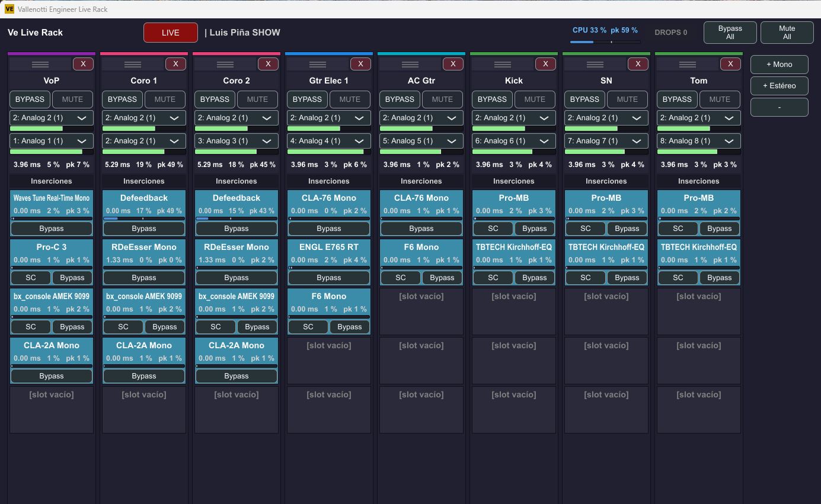Toggle MUTE on the VoP channel
This screenshot has height=504, width=821.
coord(72,99)
